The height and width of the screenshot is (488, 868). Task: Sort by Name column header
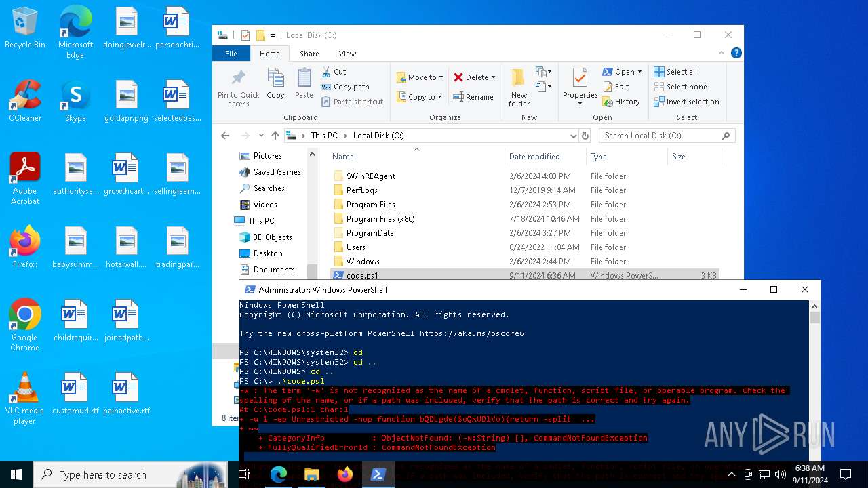pyautogui.click(x=416, y=157)
